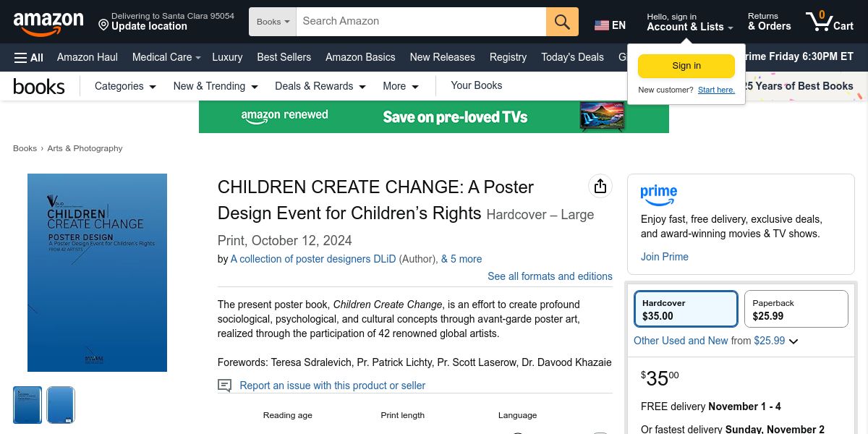Open Amazon Haul
The image size is (868, 434).
pos(88,57)
